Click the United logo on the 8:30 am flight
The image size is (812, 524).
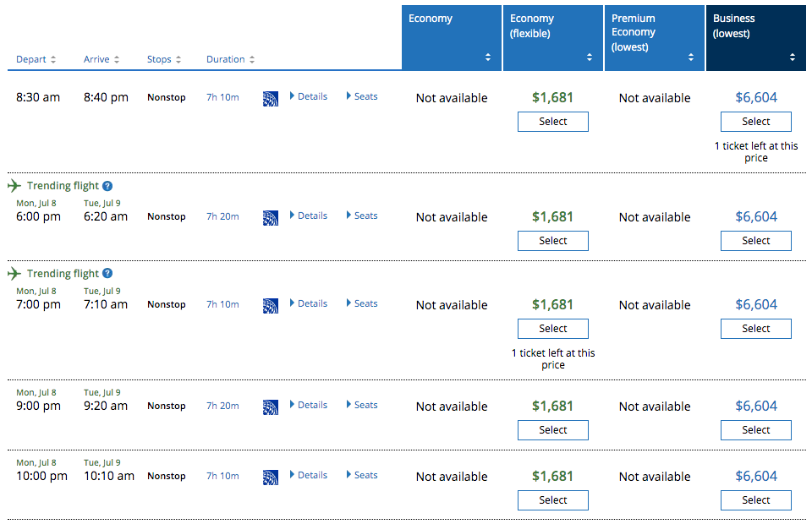tap(271, 98)
